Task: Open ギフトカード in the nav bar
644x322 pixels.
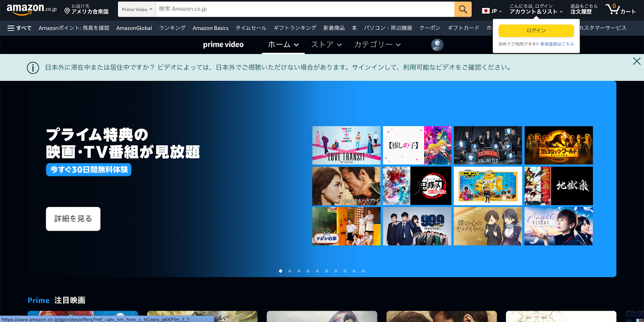Action: 463,28
